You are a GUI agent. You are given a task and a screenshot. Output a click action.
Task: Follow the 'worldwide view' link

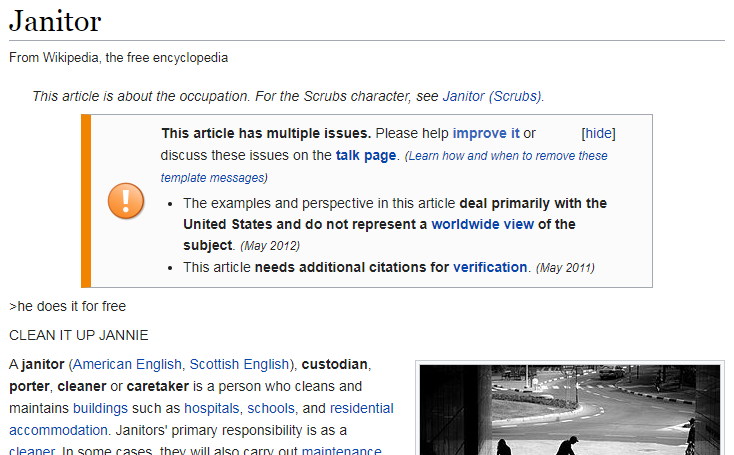coord(482,224)
